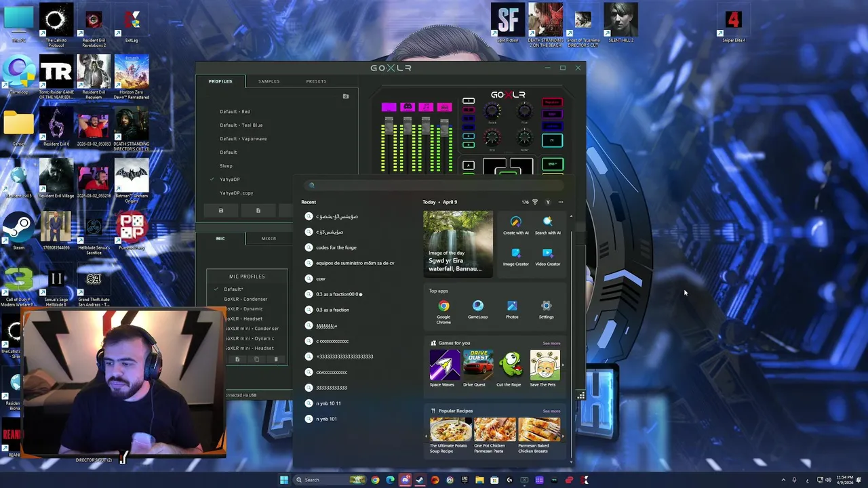868x488 pixels.
Task: Open the Image of the day waterfall card
Action: (x=458, y=243)
